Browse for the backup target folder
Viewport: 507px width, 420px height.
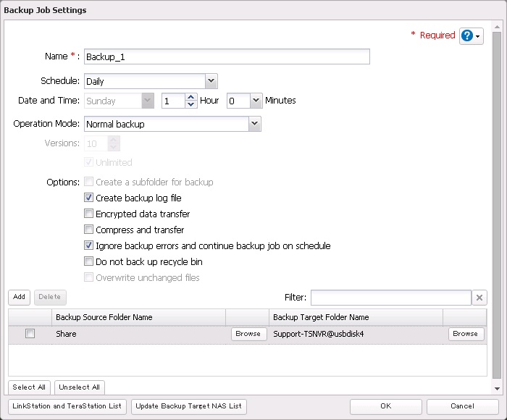465,334
